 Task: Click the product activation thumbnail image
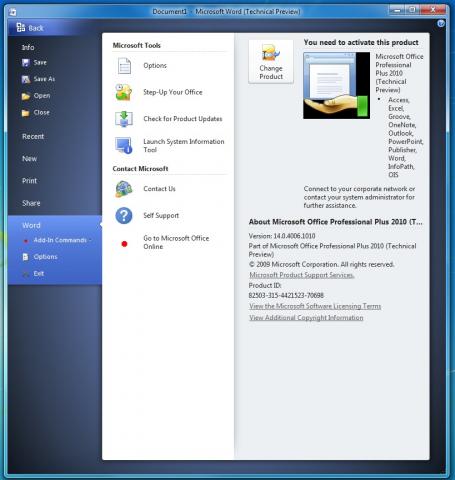click(336, 85)
